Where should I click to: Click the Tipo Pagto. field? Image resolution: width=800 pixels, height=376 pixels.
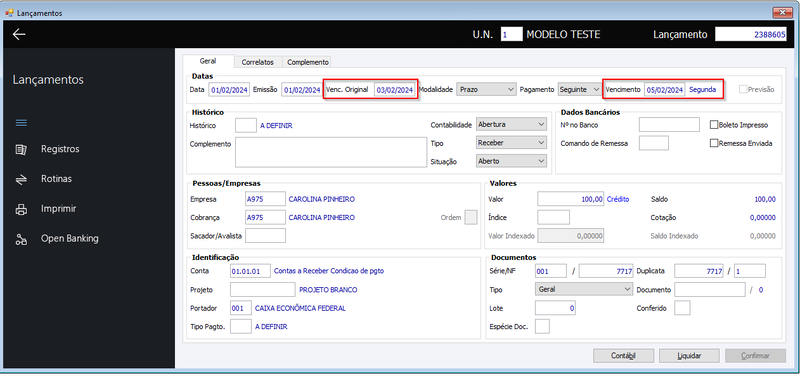(241, 326)
